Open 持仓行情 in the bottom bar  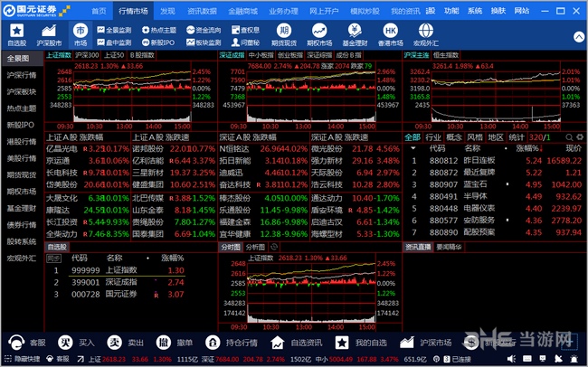(x=232, y=343)
